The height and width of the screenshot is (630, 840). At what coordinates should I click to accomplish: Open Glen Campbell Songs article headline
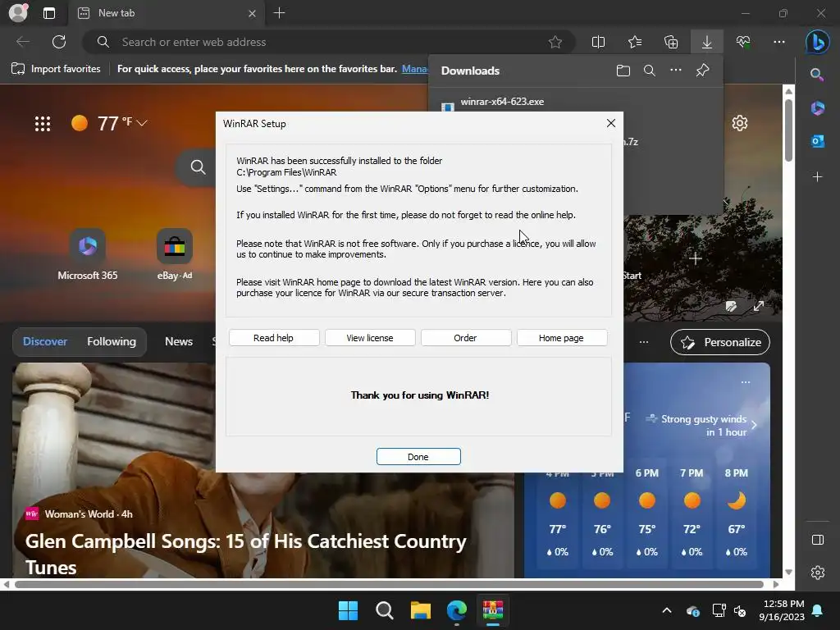[246, 554]
